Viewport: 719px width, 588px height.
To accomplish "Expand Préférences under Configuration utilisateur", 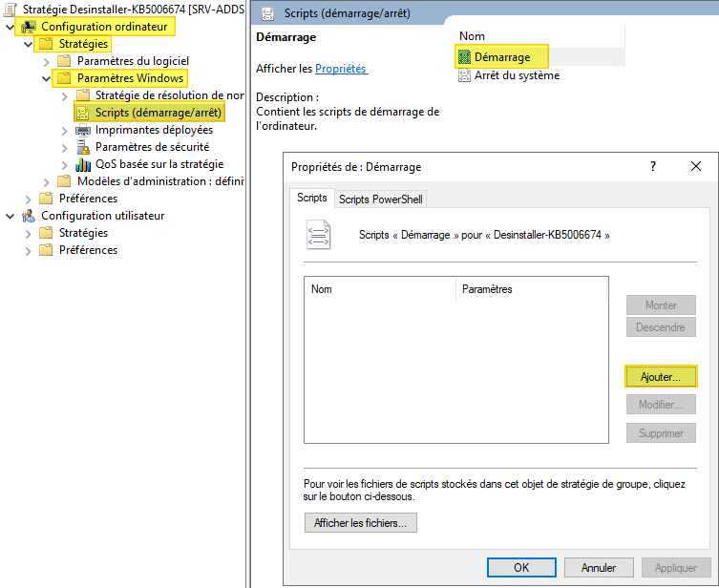I will click(x=28, y=251).
